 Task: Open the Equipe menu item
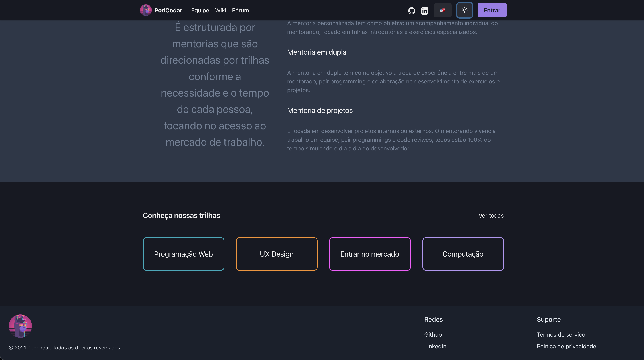pyautogui.click(x=200, y=11)
